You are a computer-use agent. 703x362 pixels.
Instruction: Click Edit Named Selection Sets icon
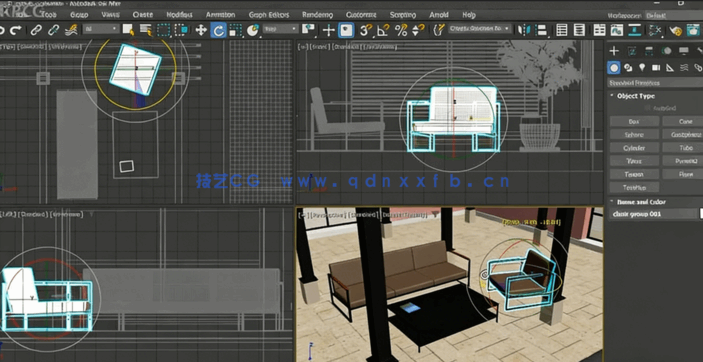pyautogui.click(x=439, y=30)
